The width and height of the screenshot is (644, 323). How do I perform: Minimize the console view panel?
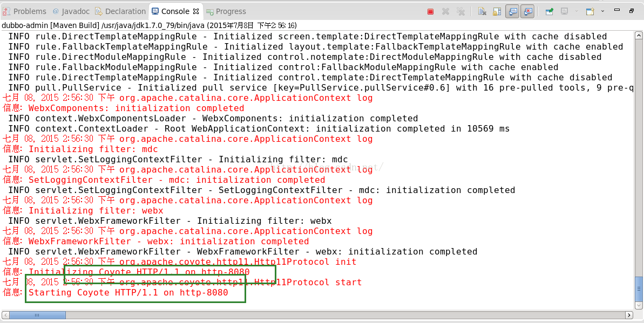617,11
